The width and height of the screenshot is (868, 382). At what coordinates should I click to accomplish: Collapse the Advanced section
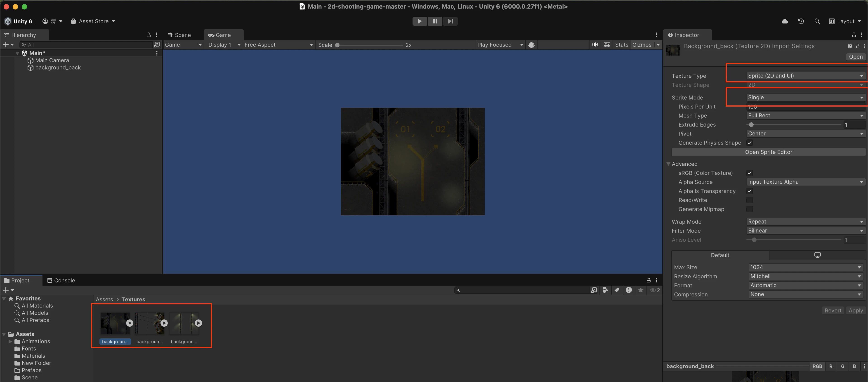tap(668, 164)
